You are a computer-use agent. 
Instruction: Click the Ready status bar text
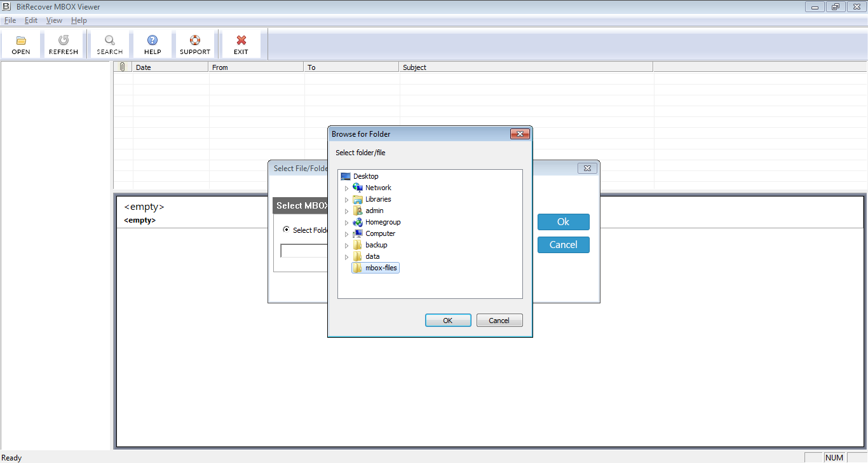11,457
